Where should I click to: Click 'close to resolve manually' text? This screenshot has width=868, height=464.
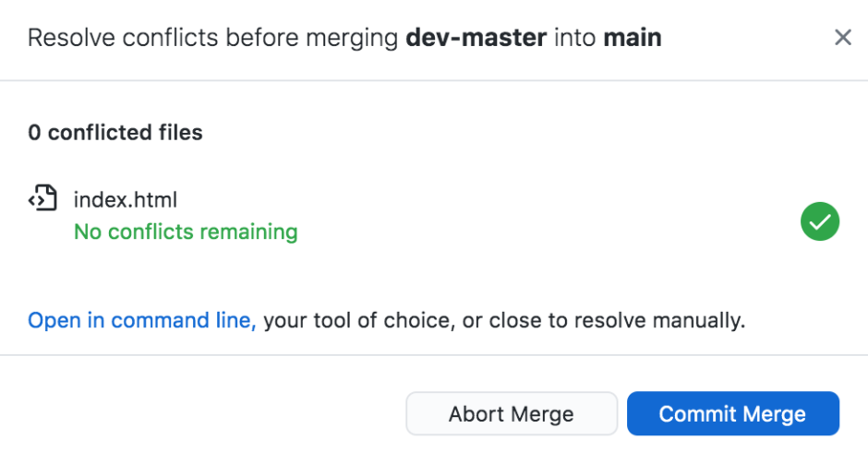[616, 320]
